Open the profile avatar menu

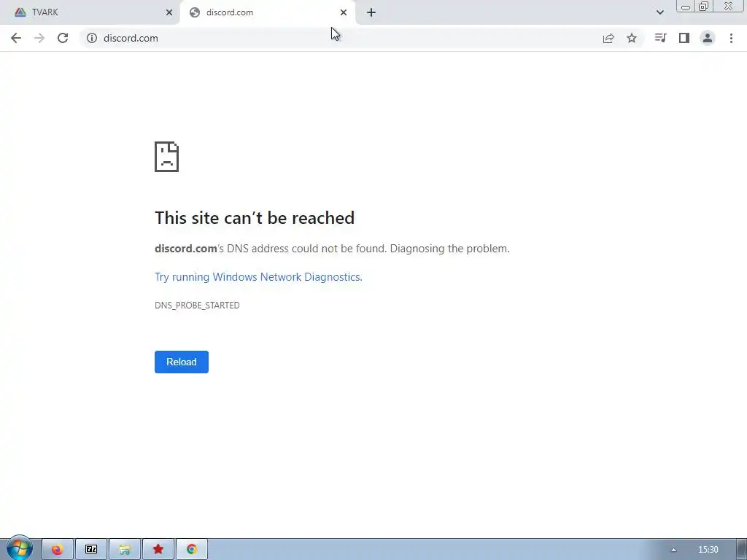point(708,38)
